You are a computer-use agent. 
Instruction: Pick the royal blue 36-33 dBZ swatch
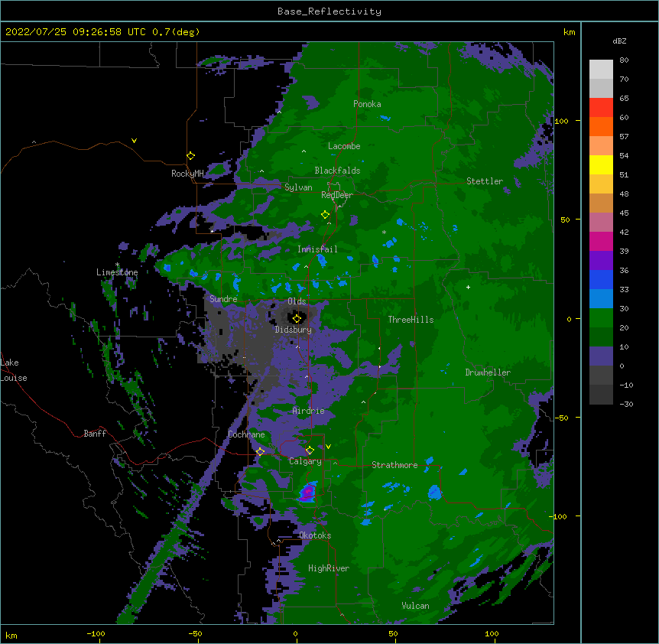(x=601, y=279)
